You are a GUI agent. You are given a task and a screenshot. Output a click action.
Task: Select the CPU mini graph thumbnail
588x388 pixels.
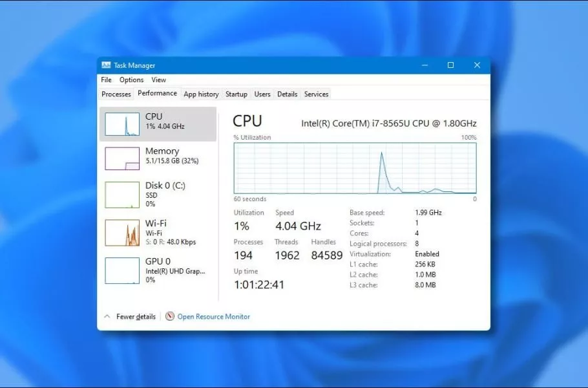(122, 124)
